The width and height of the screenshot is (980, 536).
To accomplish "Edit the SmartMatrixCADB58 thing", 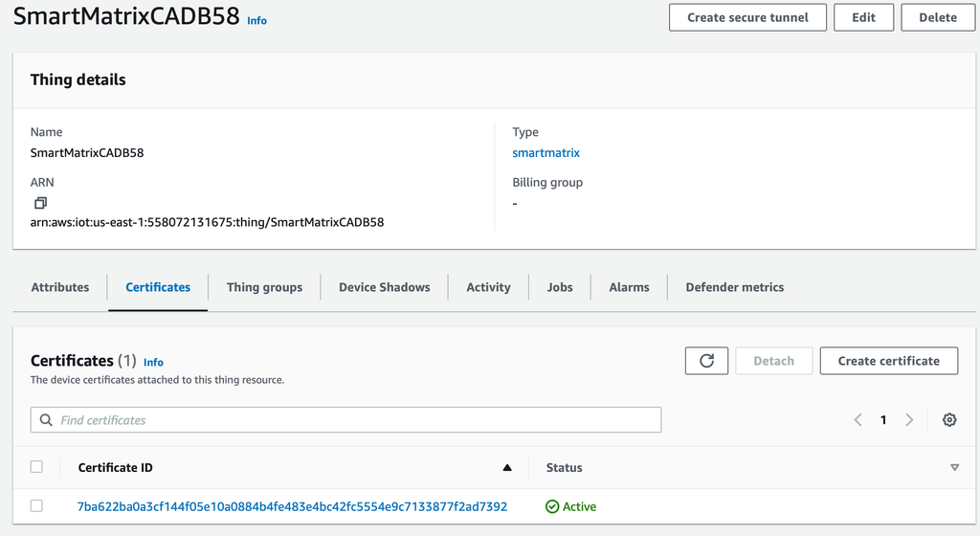I will [864, 17].
